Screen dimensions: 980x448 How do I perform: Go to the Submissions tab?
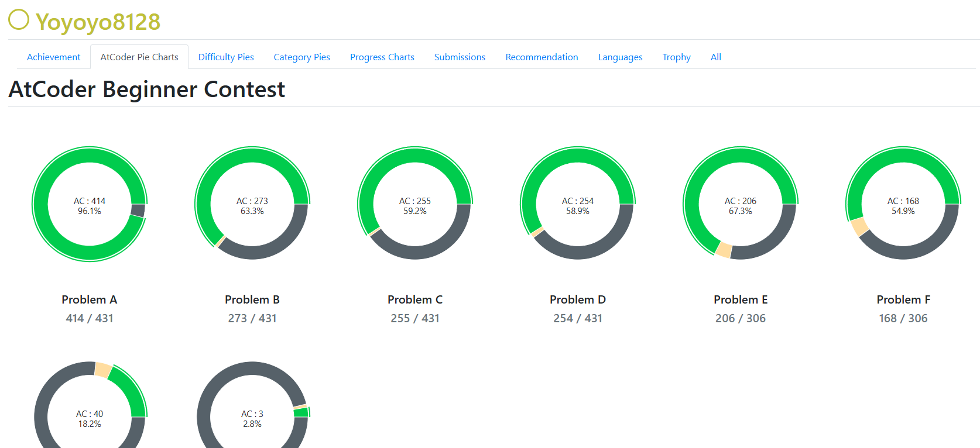click(x=460, y=57)
